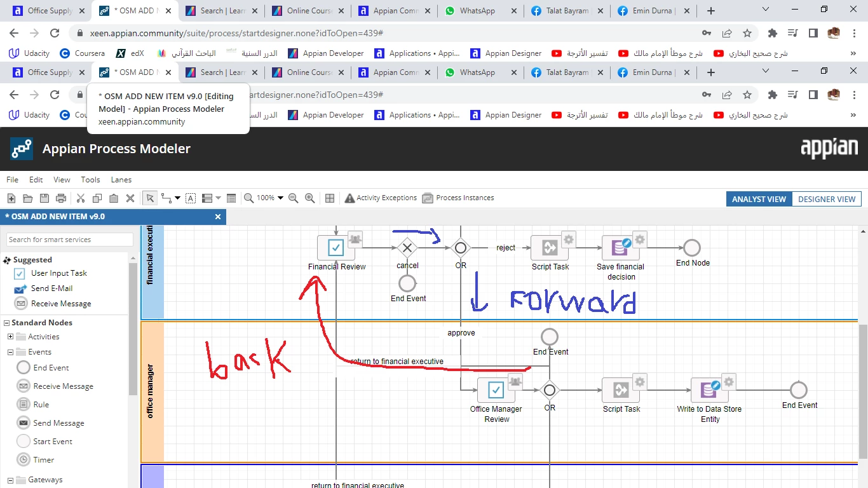
Task: Click the palette vertical scrollbar
Action: click(x=133, y=330)
